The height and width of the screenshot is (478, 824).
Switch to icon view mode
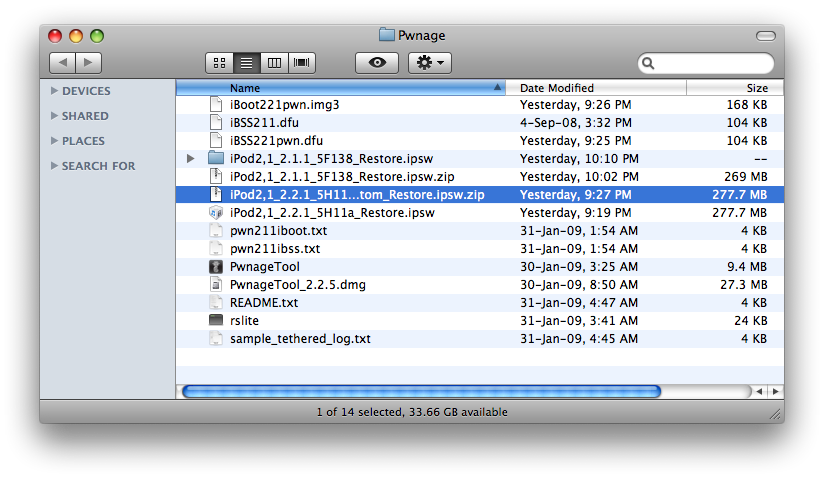pyautogui.click(x=219, y=63)
